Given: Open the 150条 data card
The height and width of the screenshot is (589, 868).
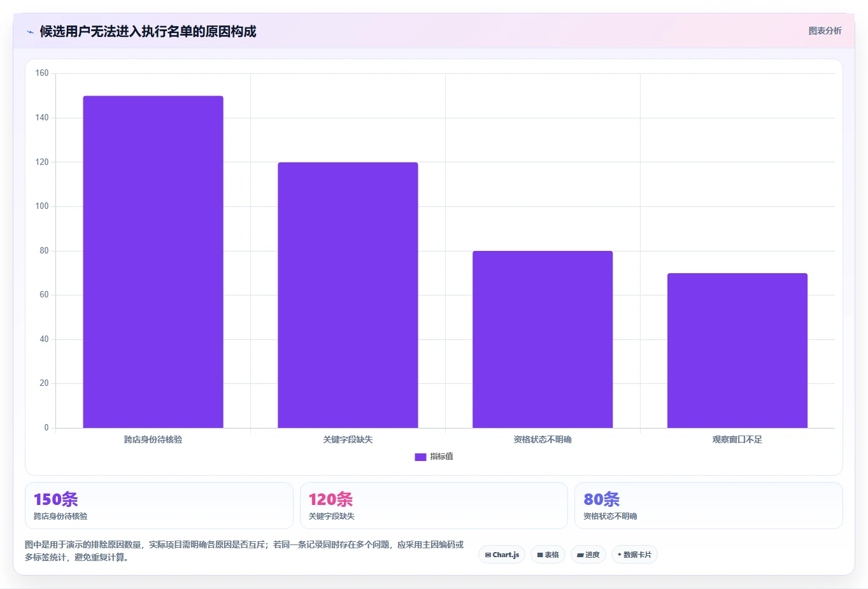Looking at the screenshot, I should [x=159, y=506].
